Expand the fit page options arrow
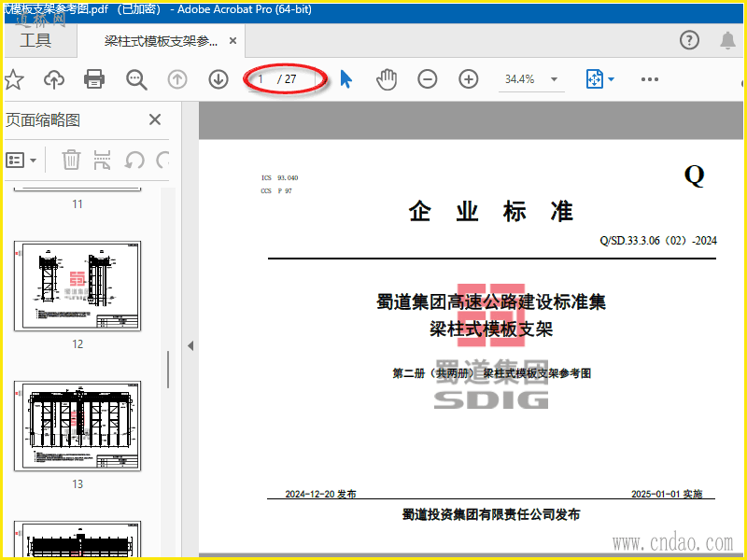This screenshot has height=560, width=747. pyautogui.click(x=612, y=79)
